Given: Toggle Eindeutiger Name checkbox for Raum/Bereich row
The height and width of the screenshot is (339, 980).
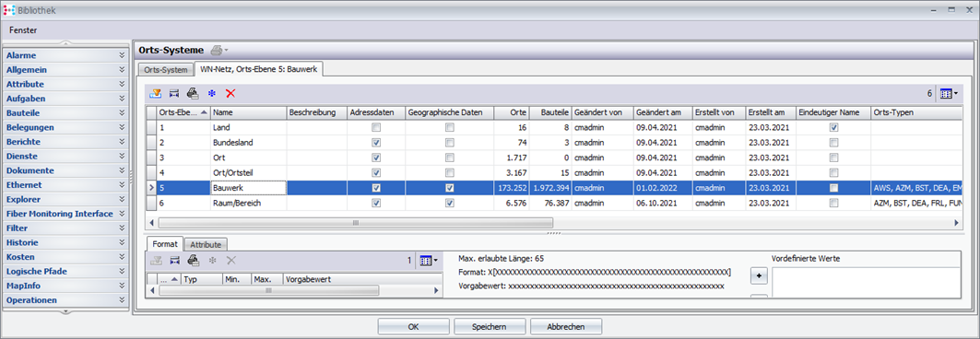Looking at the screenshot, I should click(833, 203).
